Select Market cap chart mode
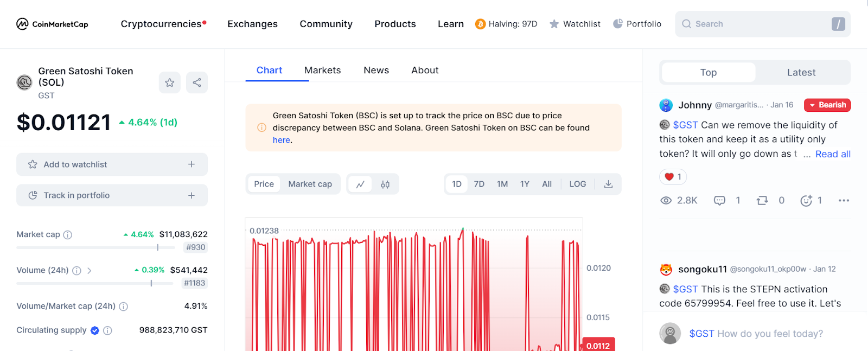Screen dimensions: 868x351 [x=310, y=184]
